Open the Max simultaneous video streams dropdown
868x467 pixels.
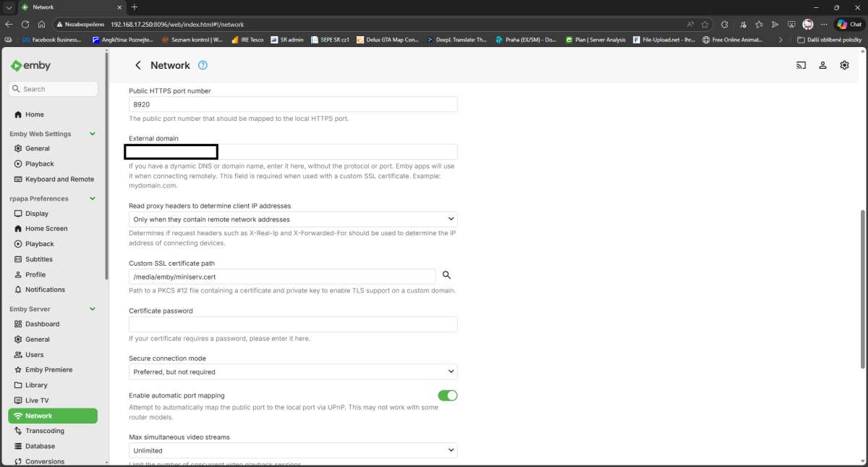(x=293, y=450)
